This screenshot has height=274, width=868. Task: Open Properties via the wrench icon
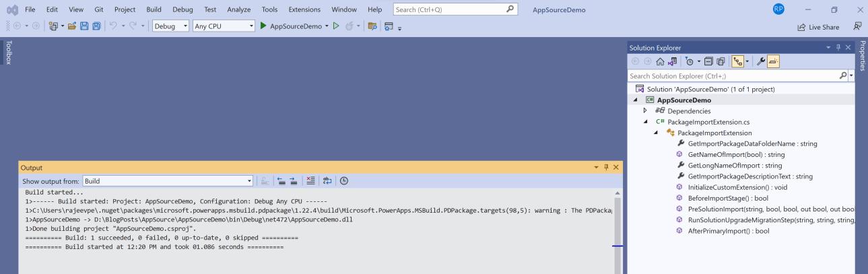(760, 61)
